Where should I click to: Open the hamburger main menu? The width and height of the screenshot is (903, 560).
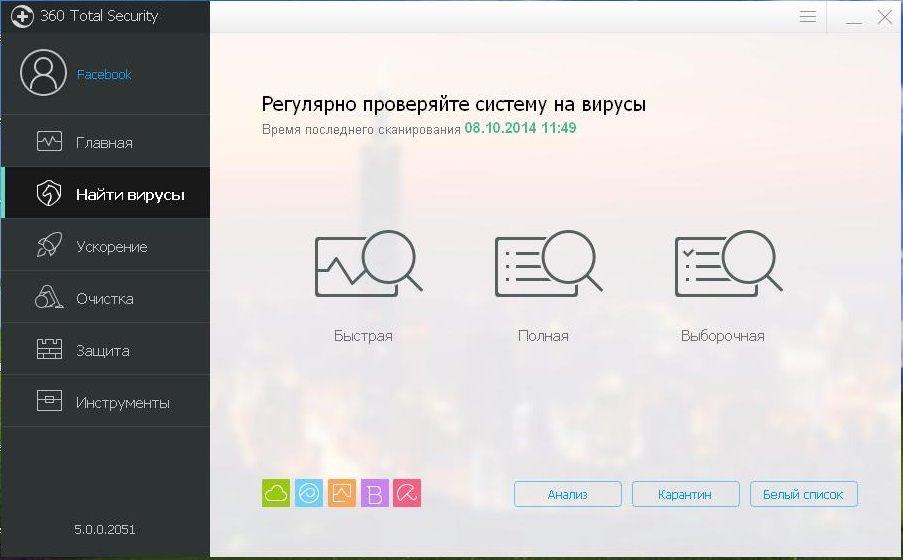click(x=808, y=16)
